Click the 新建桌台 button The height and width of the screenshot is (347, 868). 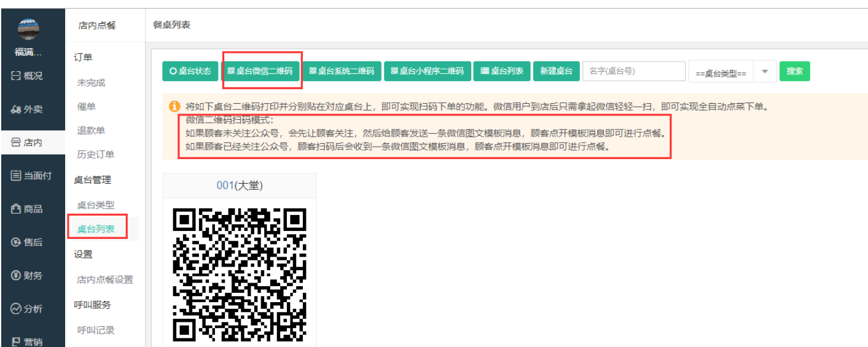(556, 71)
